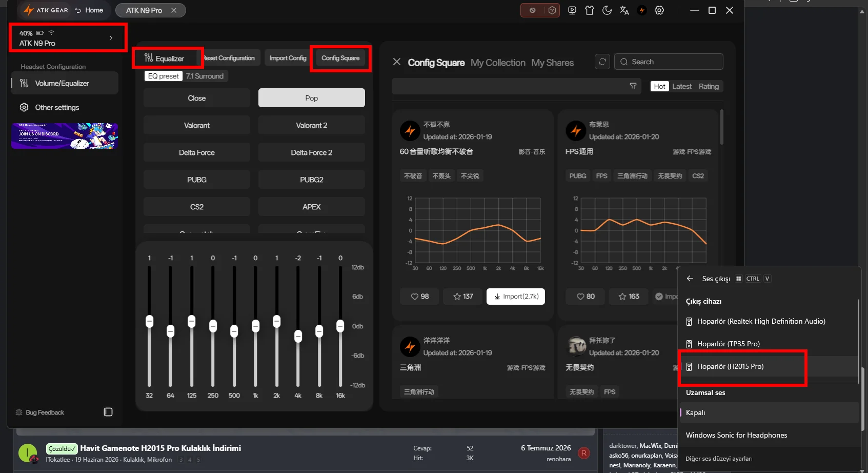Click Import(2.7k) button
Image resolution: width=868 pixels, height=473 pixels.
click(x=516, y=297)
